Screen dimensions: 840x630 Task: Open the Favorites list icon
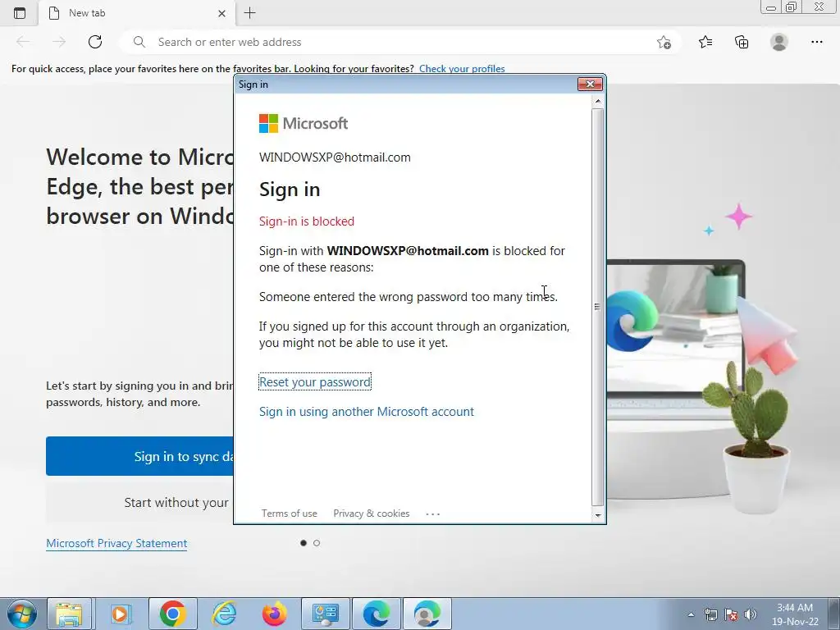705,42
